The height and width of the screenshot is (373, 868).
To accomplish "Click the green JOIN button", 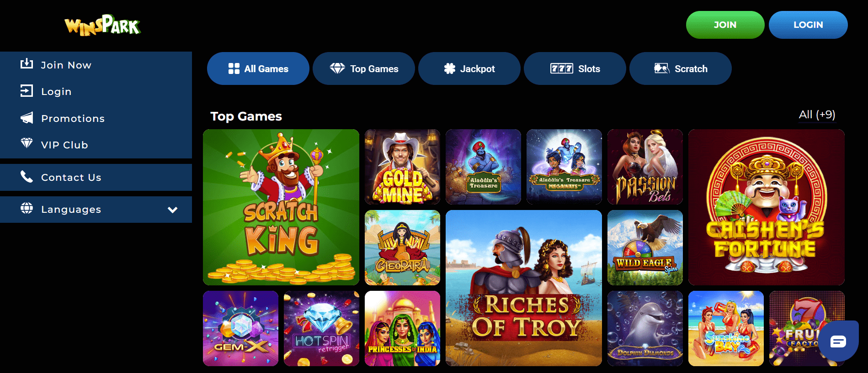I will 725,25.
